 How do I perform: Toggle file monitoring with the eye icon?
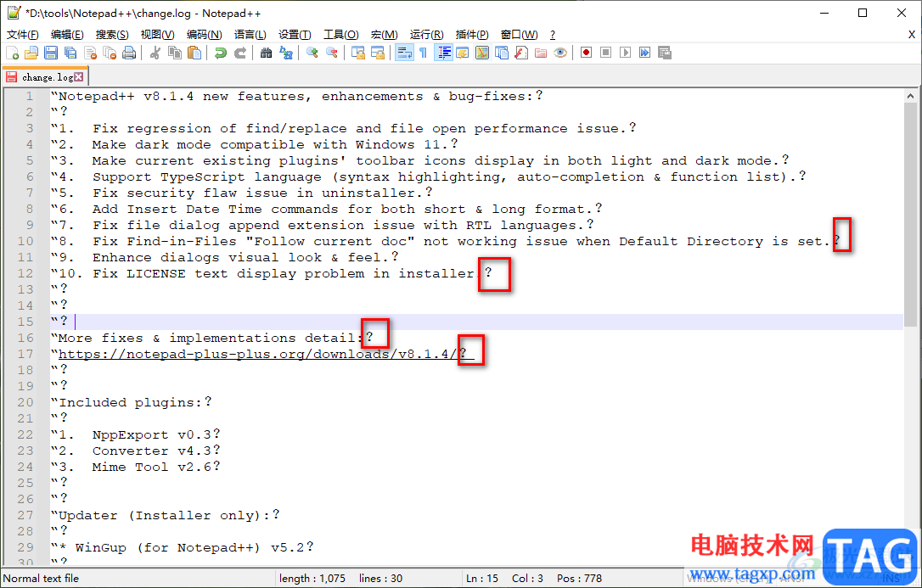(560, 53)
